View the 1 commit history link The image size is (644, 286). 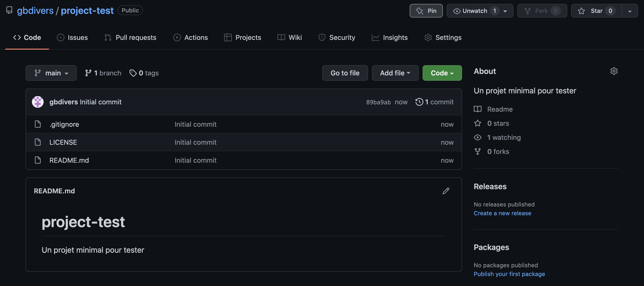pos(434,102)
